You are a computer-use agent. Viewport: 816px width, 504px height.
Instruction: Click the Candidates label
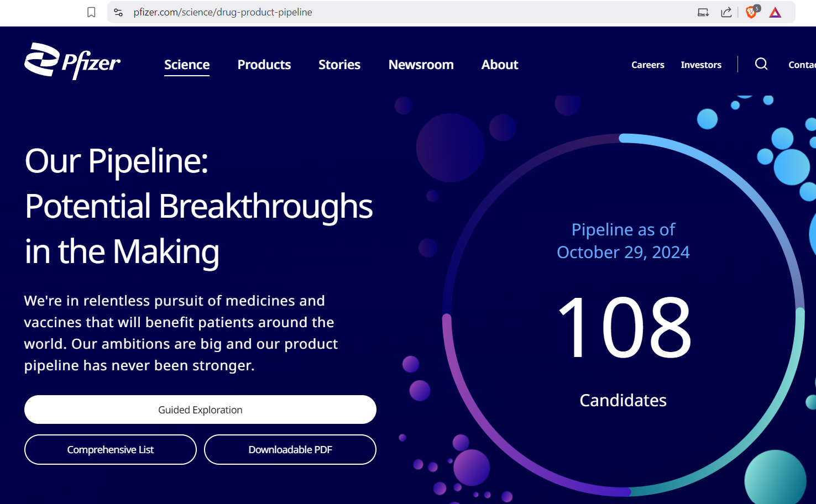click(x=623, y=400)
